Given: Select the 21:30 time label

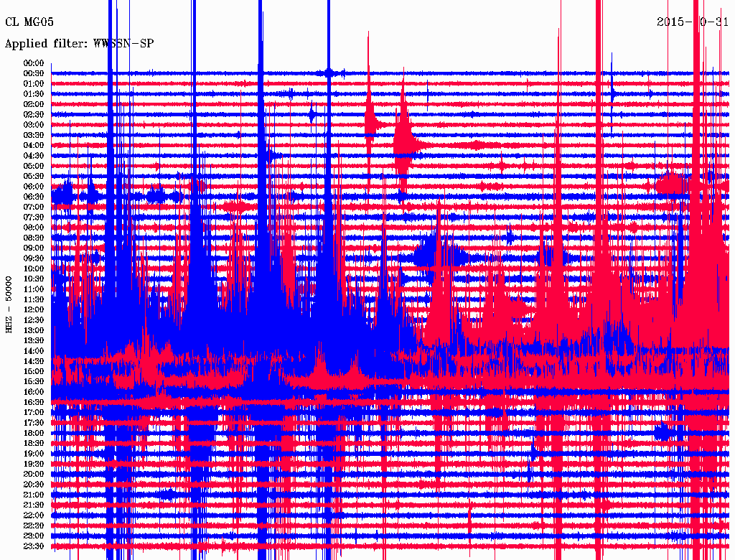Looking at the screenshot, I should [x=34, y=505].
